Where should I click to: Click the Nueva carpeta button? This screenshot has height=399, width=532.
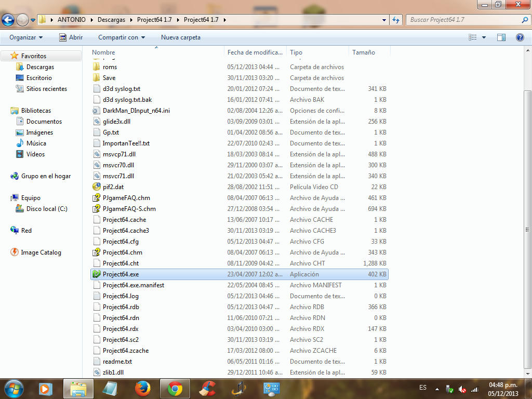[x=180, y=37]
